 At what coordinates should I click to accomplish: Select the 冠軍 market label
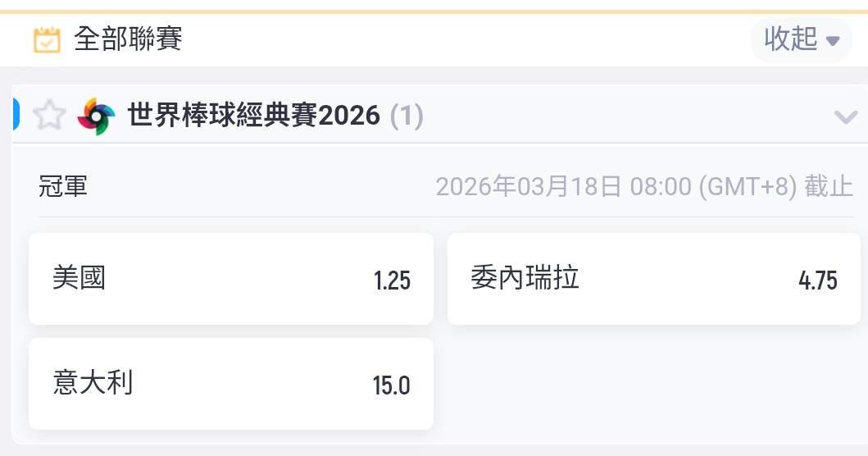pyautogui.click(x=63, y=186)
